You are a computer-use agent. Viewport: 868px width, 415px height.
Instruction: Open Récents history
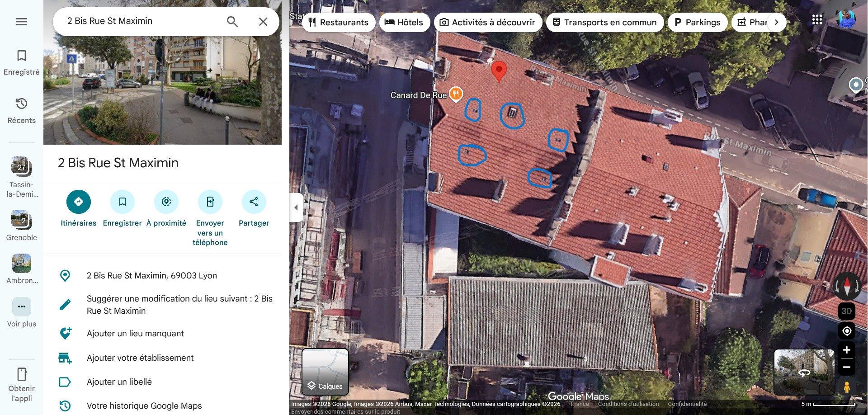[x=22, y=111]
